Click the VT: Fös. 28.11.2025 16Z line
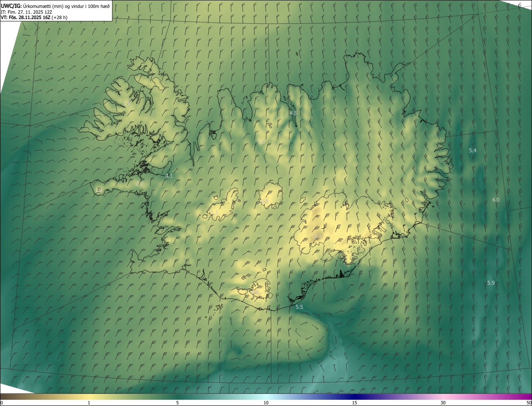 click(34, 17)
